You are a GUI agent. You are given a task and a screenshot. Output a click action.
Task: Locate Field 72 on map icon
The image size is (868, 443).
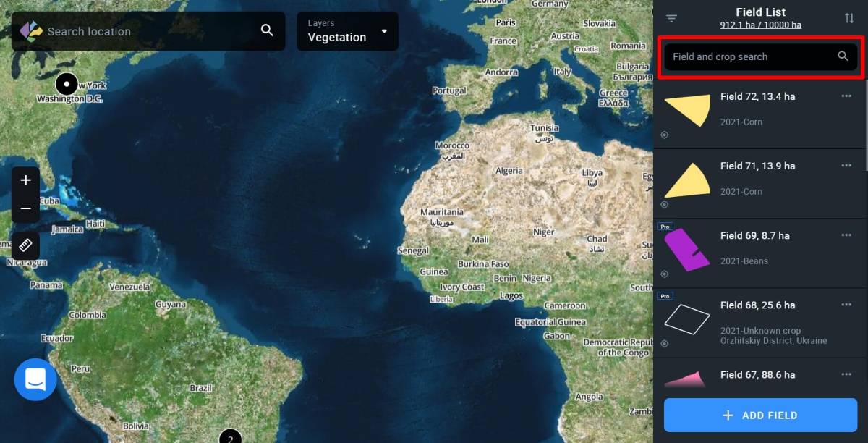(x=665, y=135)
